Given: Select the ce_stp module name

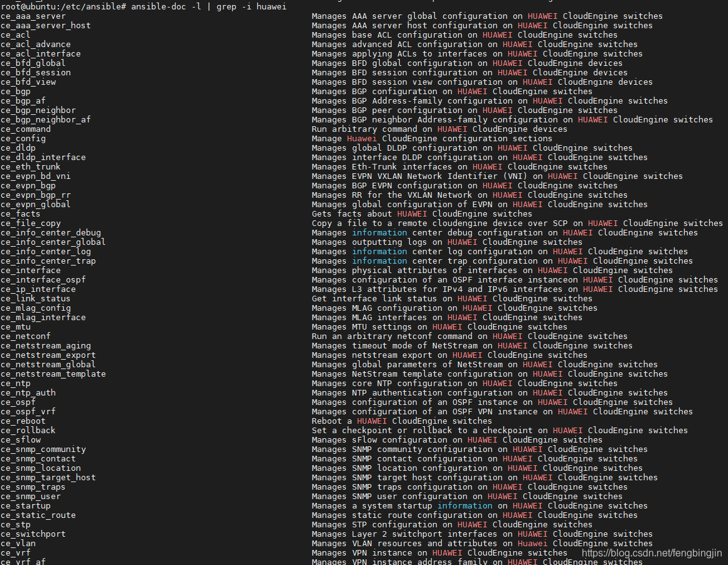Looking at the screenshot, I should 16,525.
